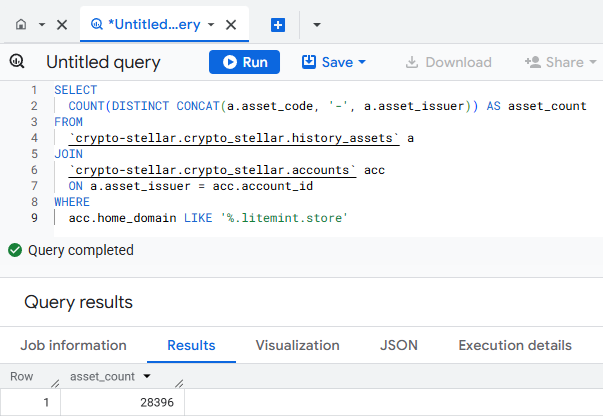Open accounts table reference in editor
This screenshot has width=603, height=420.
[212, 170]
